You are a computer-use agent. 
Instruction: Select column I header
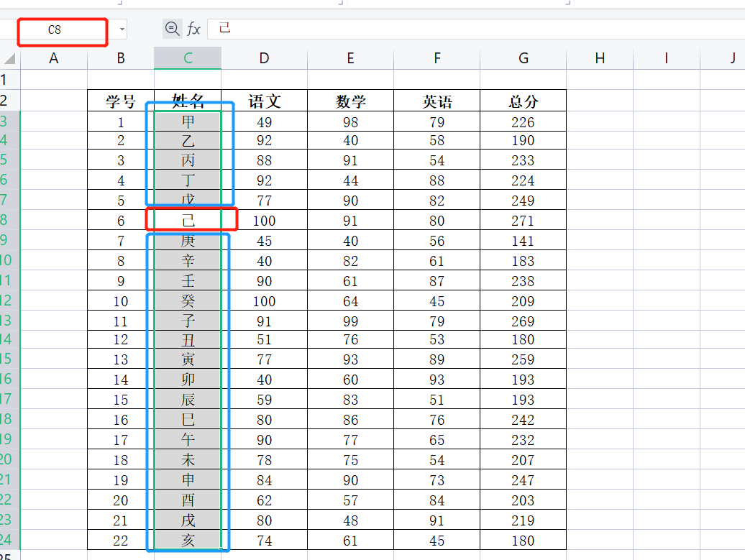click(667, 58)
